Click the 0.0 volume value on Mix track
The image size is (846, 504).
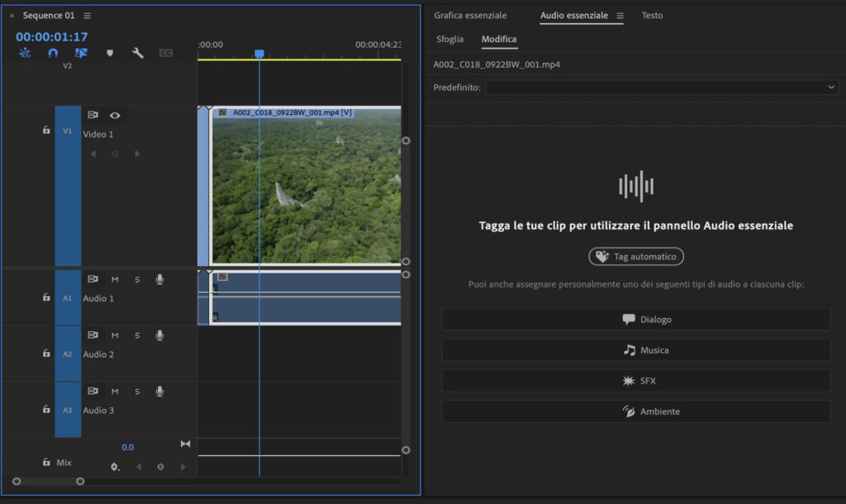(128, 446)
